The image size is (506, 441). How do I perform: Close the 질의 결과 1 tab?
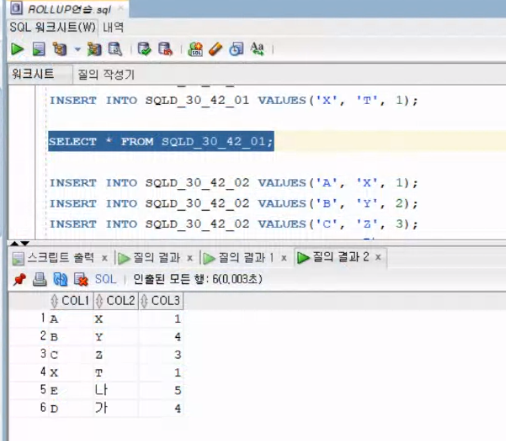click(x=284, y=258)
